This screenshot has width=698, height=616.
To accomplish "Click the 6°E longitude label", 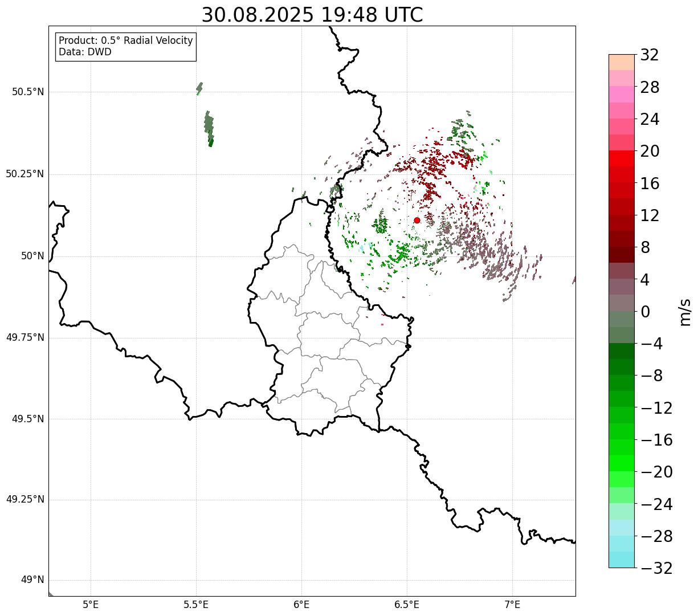I will [302, 604].
